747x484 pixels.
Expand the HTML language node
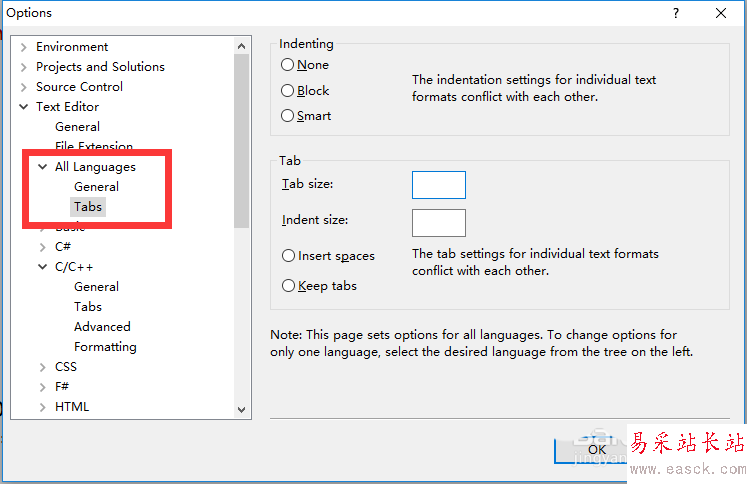43,407
